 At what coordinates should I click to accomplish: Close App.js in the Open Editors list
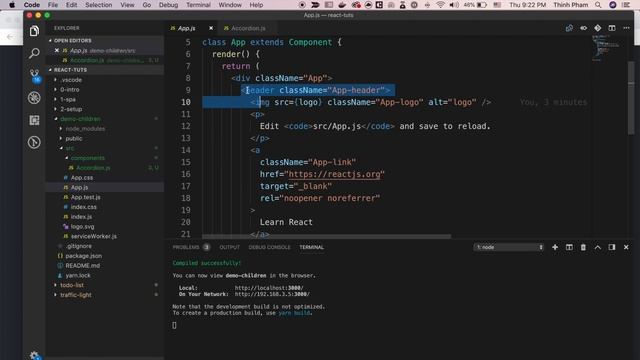[57, 51]
